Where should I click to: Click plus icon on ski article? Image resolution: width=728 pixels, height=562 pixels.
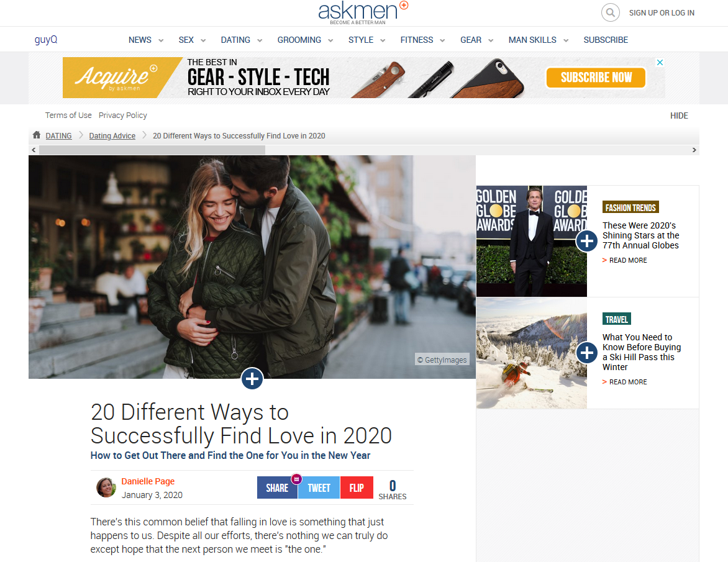[586, 353]
